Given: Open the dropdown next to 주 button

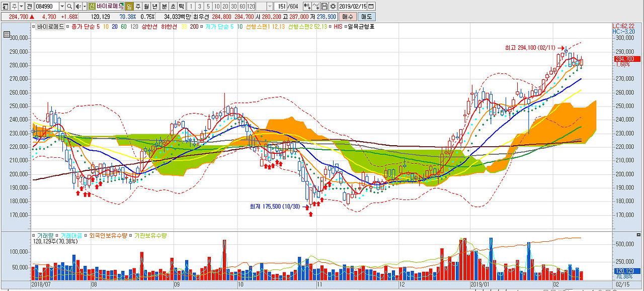Looking at the screenshot, I should [x=21, y=7].
